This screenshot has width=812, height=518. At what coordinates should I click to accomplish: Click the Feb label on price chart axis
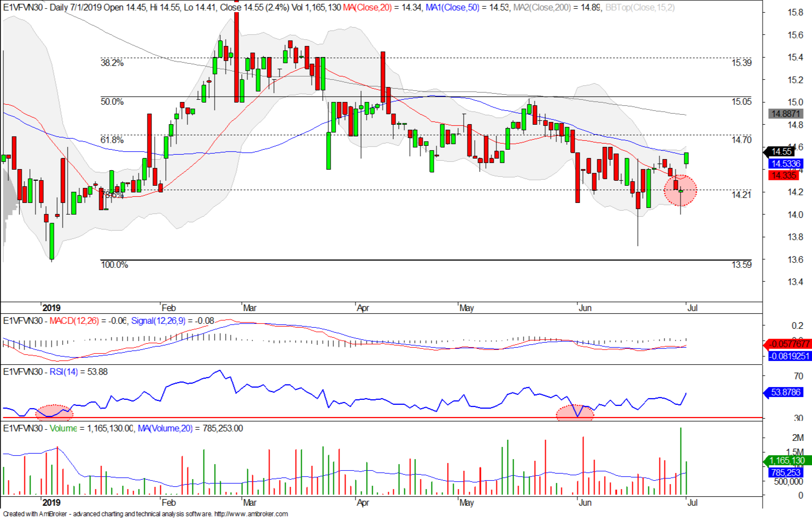(169, 308)
